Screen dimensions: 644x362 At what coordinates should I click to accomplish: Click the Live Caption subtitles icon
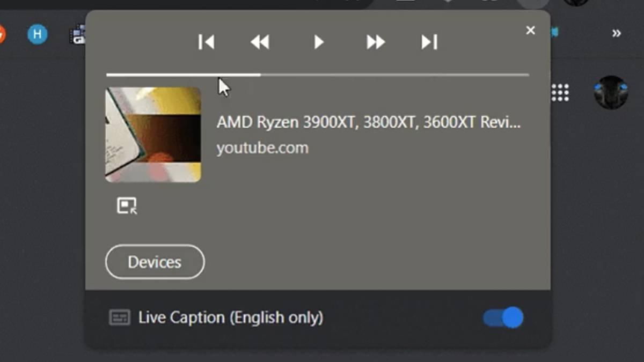(119, 318)
